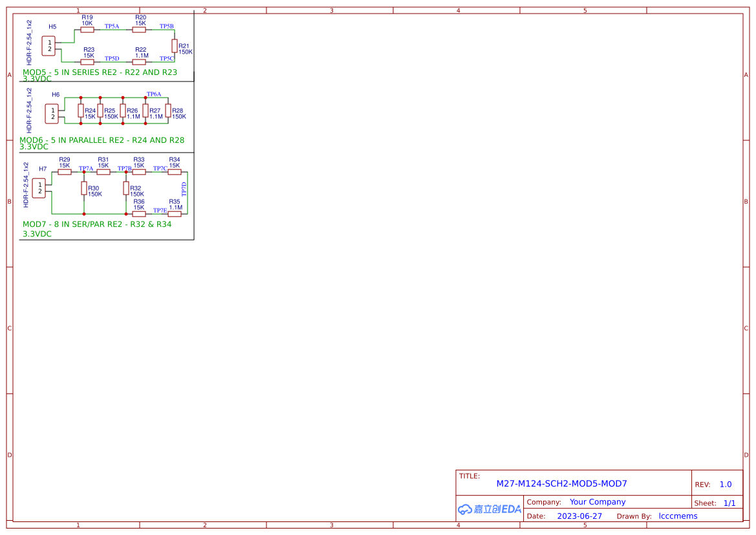Click the 嘉立创EDA logo in title block
The height and width of the screenshot is (535, 756).
[488, 509]
